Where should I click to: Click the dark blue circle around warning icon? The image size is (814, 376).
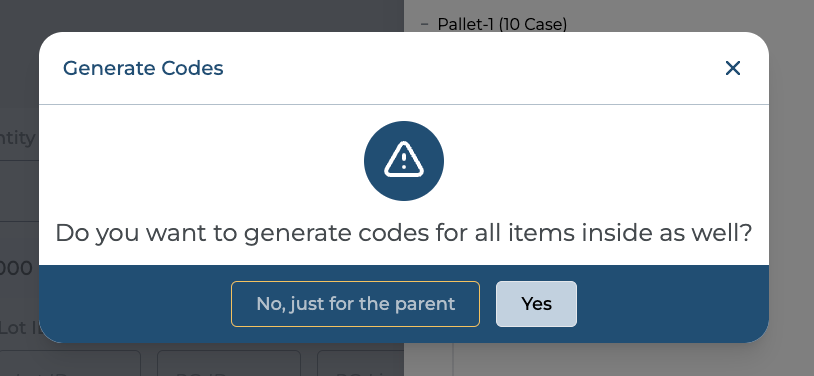[404, 160]
